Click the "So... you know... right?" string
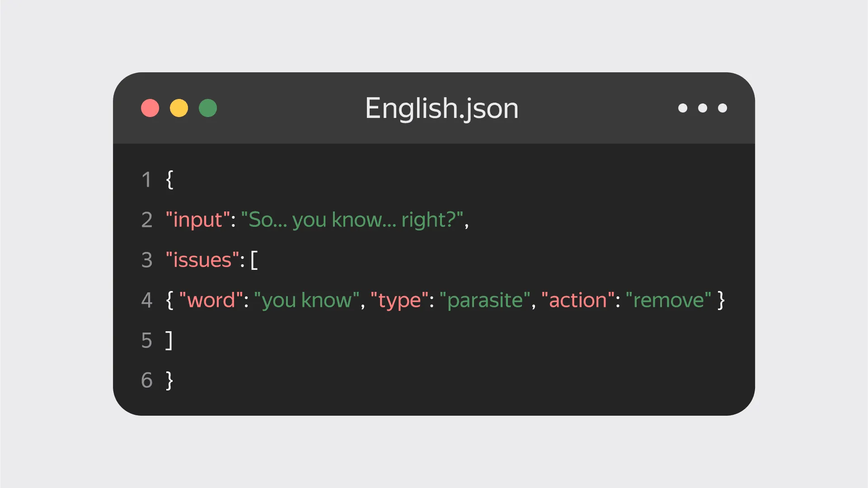The height and width of the screenshot is (488, 868). pyautogui.click(x=352, y=220)
